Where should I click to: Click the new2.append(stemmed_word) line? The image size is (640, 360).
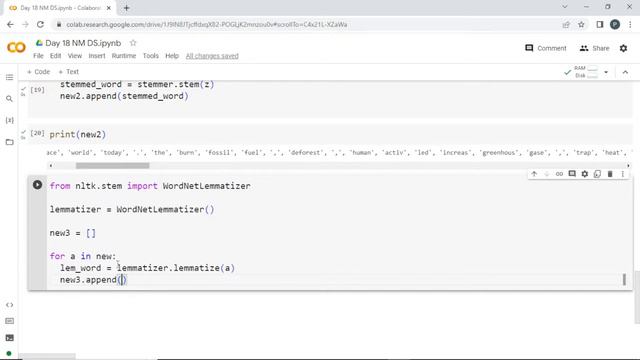[124, 96]
